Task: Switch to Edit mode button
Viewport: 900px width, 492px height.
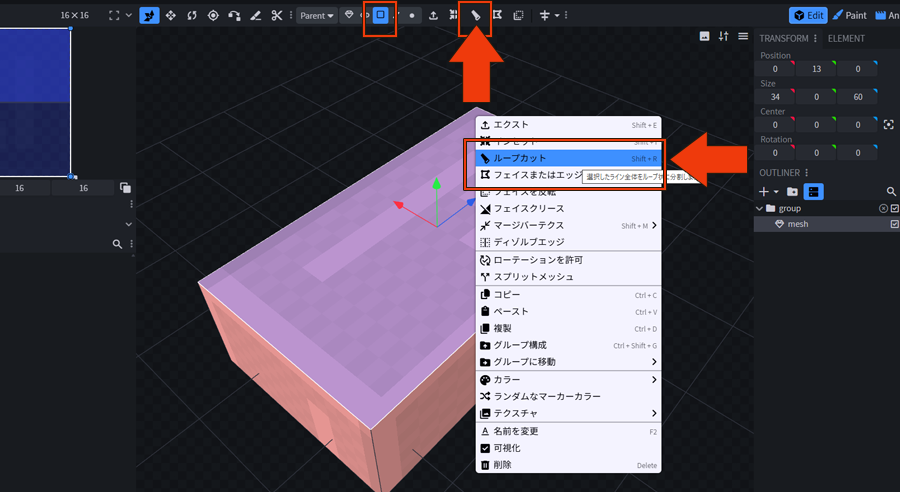Action: coord(807,16)
